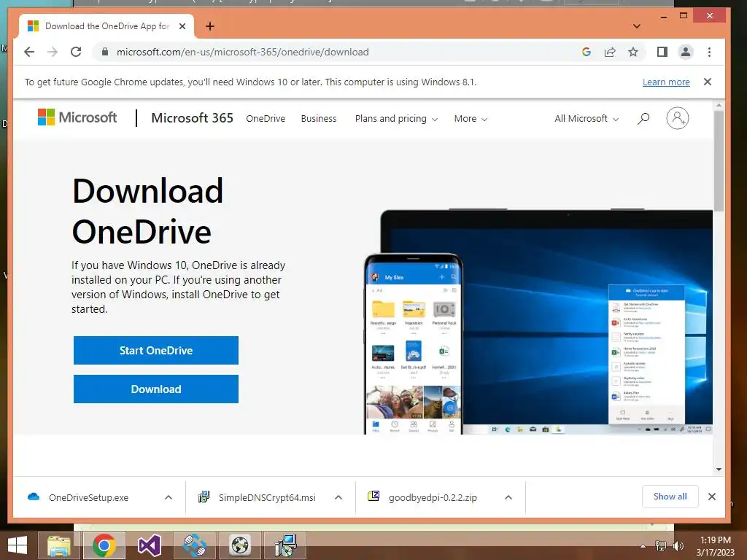Click the laptop and phone image
Viewport: 747px width, 560px height.
click(538, 322)
